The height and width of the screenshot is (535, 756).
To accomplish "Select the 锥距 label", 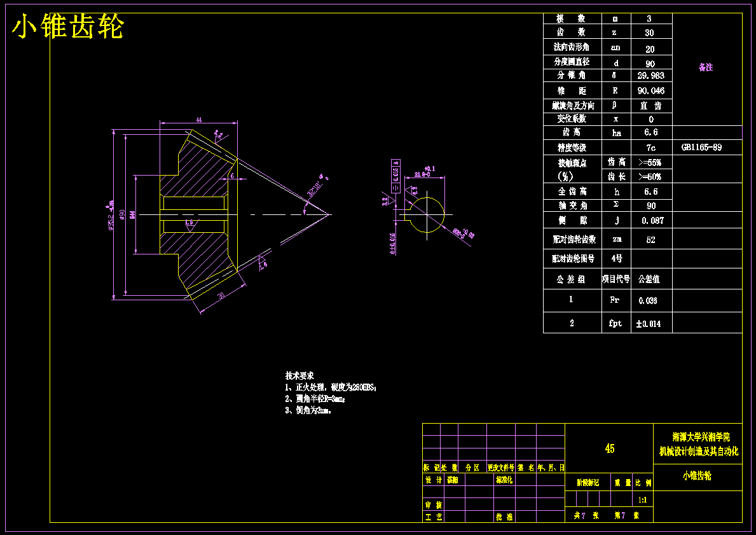I will tap(572, 91).
